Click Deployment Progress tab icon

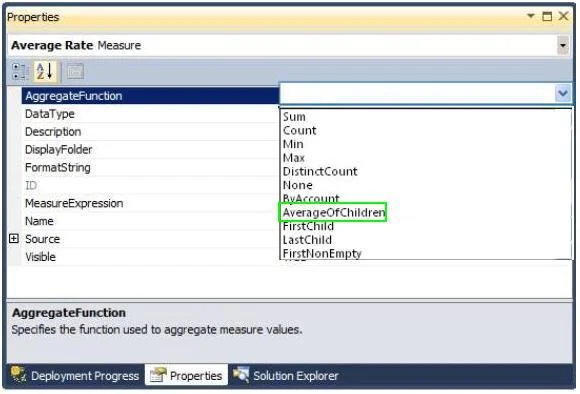(x=18, y=374)
